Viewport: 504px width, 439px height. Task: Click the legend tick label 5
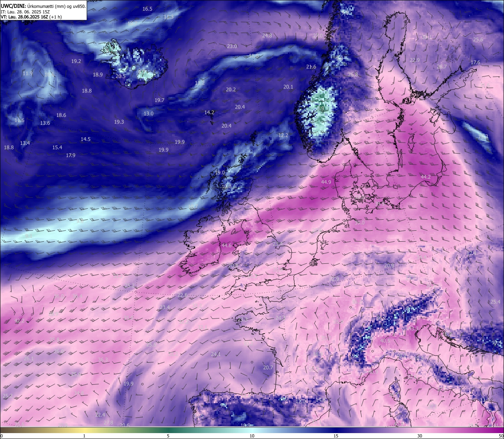pyautogui.click(x=168, y=436)
